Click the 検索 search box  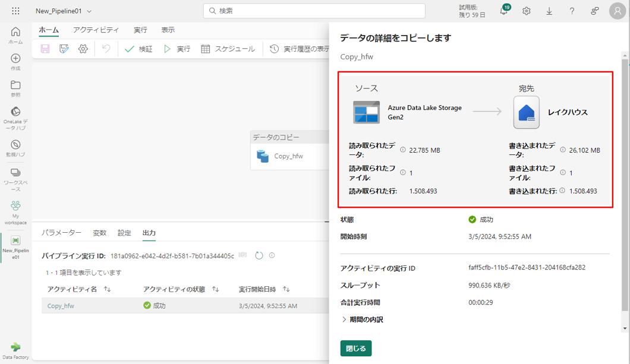point(314,11)
